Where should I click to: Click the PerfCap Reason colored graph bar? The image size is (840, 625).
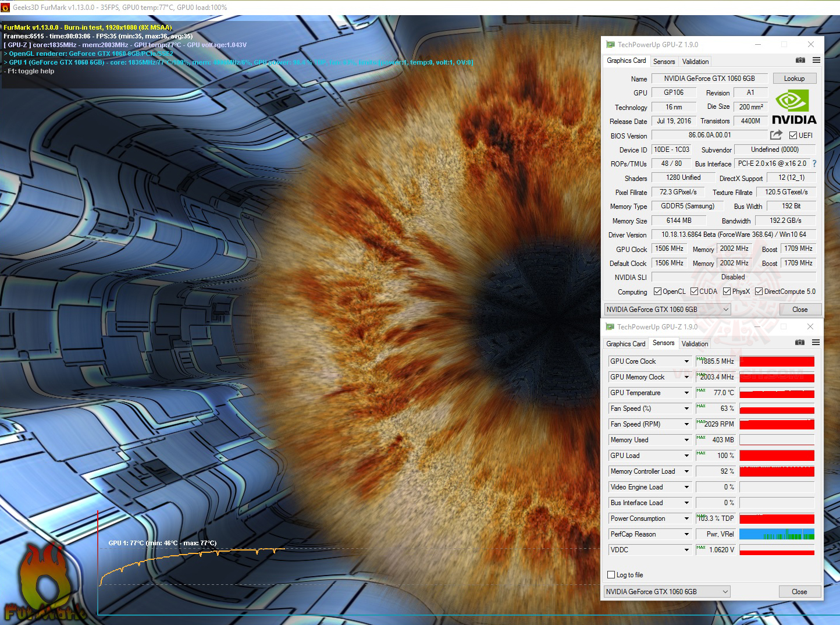coord(777,534)
